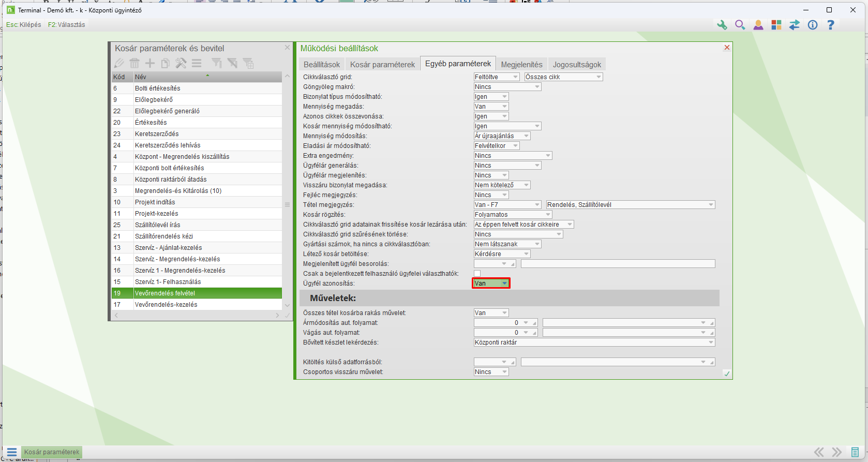Close the Működési beállítások panel with red X
Screen dimensions: 868x462
pos(727,48)
